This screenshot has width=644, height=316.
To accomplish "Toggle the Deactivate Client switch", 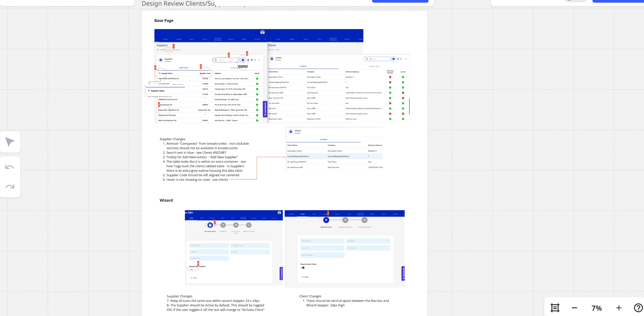I will [x=303, y=267].
